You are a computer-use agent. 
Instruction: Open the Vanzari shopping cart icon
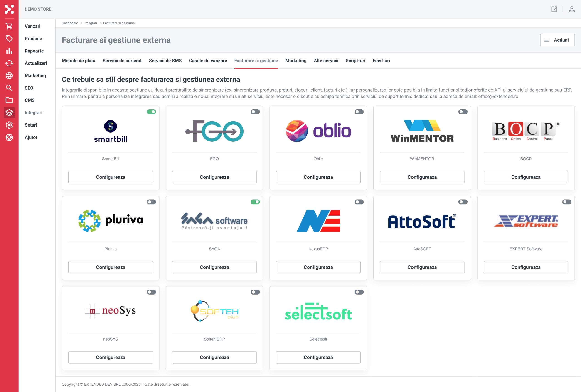click(x=9, y=26)
